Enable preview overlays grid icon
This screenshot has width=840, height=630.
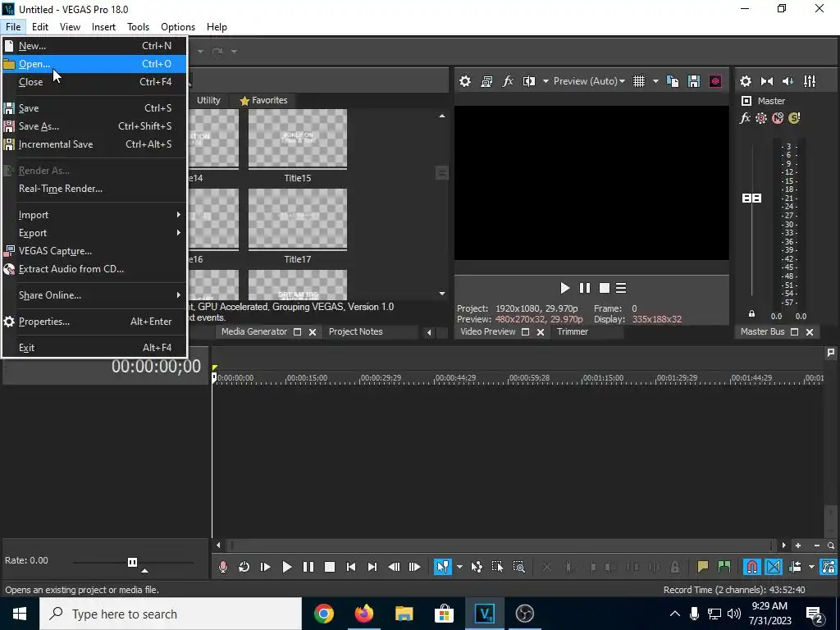(639, 81)
